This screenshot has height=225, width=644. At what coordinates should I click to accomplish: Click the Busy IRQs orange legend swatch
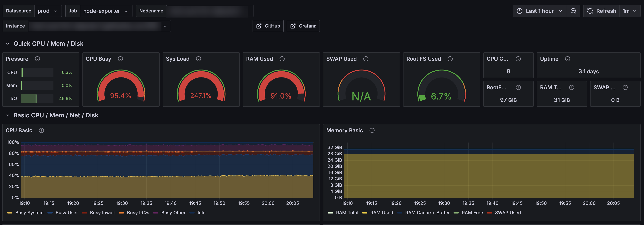122,213
